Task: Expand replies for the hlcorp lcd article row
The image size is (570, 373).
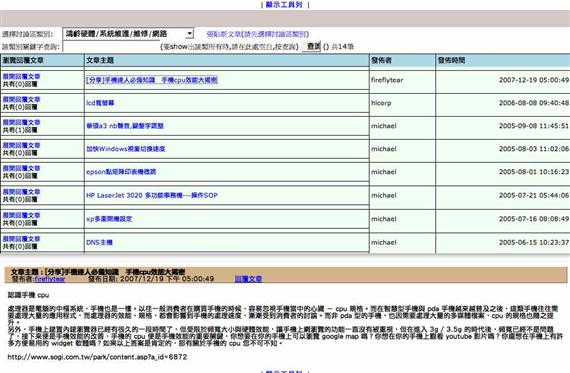Action: (21, 99)
